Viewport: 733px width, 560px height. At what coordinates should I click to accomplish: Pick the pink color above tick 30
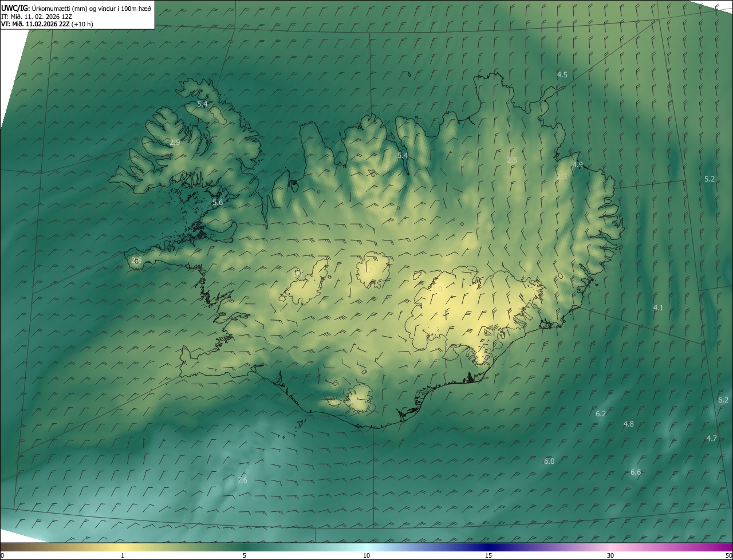pos(610,547)
